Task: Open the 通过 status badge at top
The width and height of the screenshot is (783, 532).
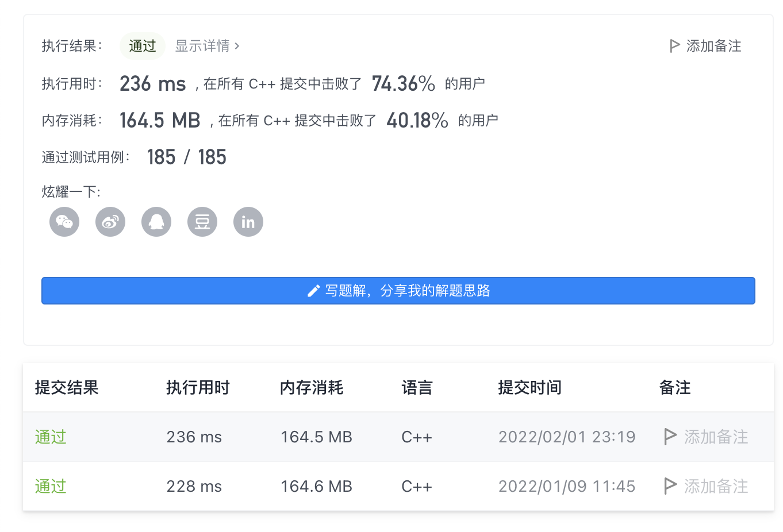Action: [143, 46]
